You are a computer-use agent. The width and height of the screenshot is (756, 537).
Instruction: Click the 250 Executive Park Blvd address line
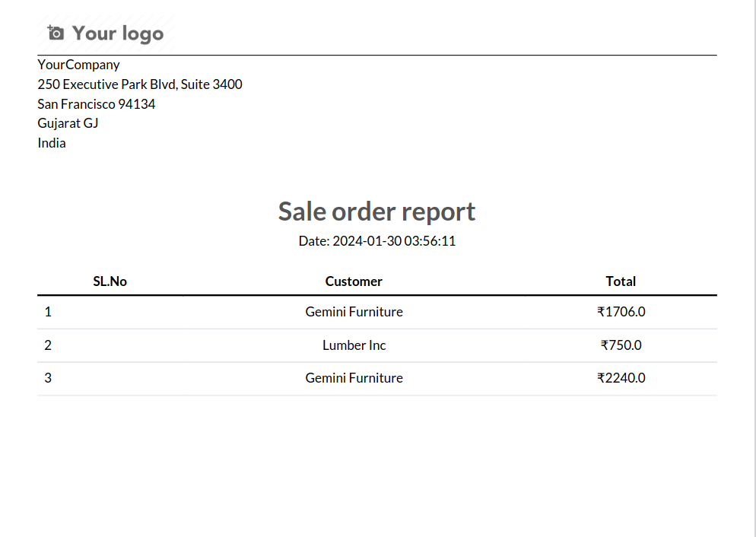click(x=140, y=84)
